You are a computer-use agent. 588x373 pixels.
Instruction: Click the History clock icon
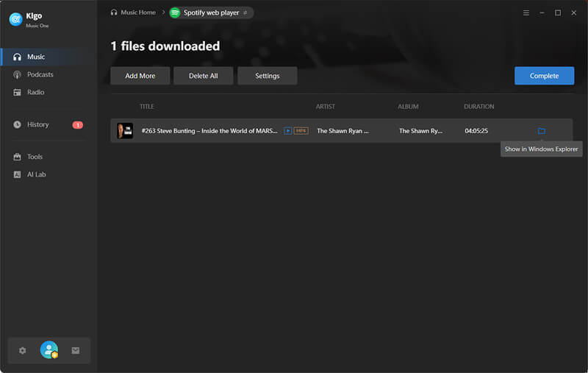tap(17, 124)
